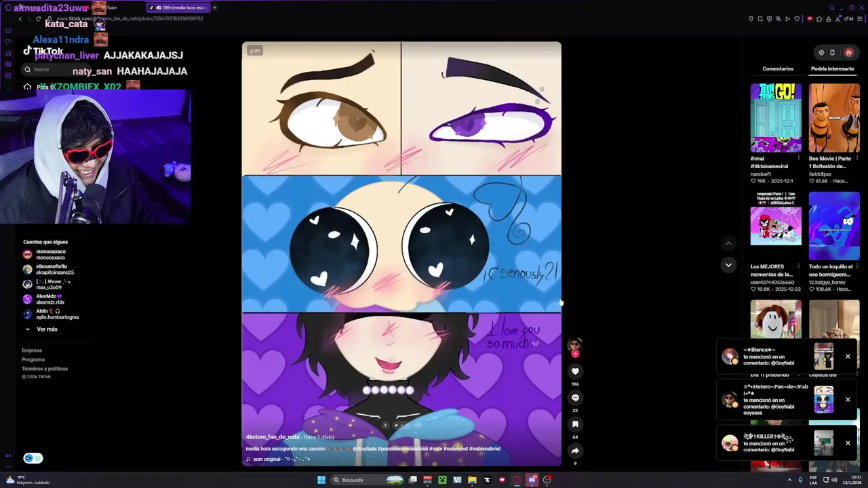Follow creator via red plus badge
Viewport: 868px width, 488px height.
click(x=575, y=354)
